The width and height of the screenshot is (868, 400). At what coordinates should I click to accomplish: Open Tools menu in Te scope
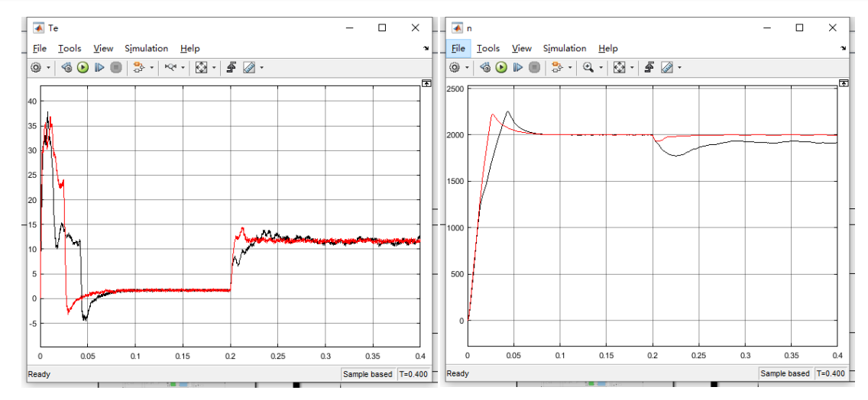(70, 49)
